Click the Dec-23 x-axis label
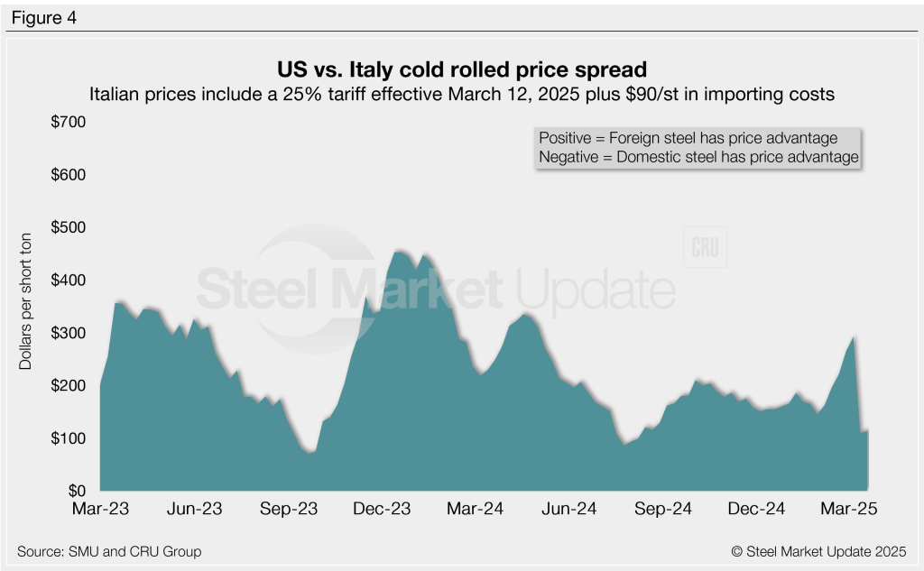Viewport: 924px width, 571px height. pyautogui.click(x=383, y=510)
